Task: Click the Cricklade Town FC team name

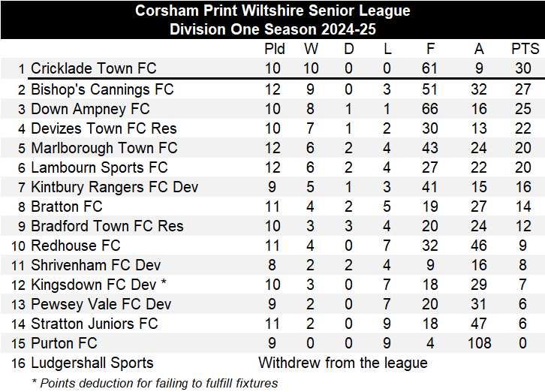Action: pyautogui.click(x=93, y=68)
